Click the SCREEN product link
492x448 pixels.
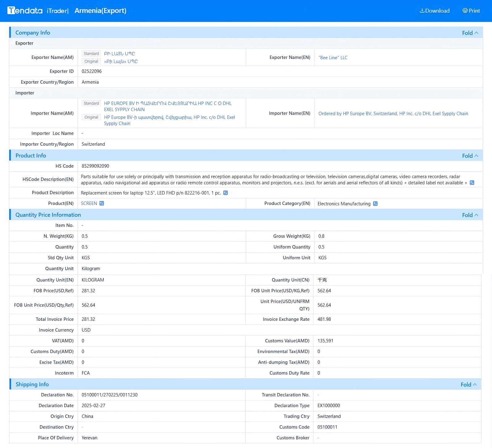[89, 203]
